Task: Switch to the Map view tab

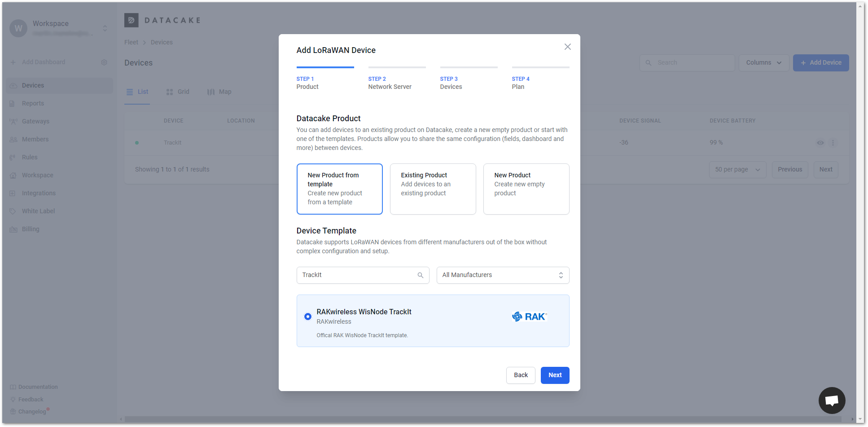Action: point(219,92)
